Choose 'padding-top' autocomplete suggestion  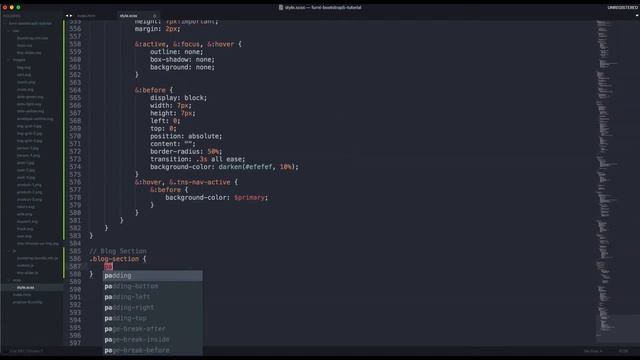click(152, 318)
